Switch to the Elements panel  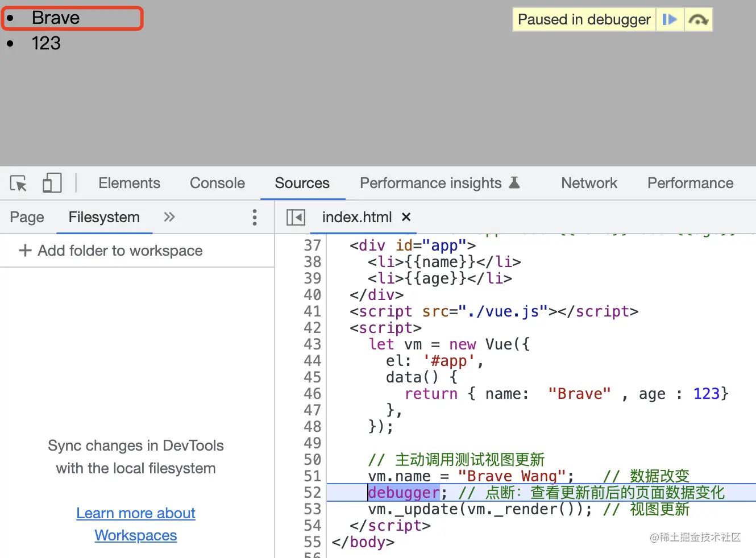pos(129,183)
